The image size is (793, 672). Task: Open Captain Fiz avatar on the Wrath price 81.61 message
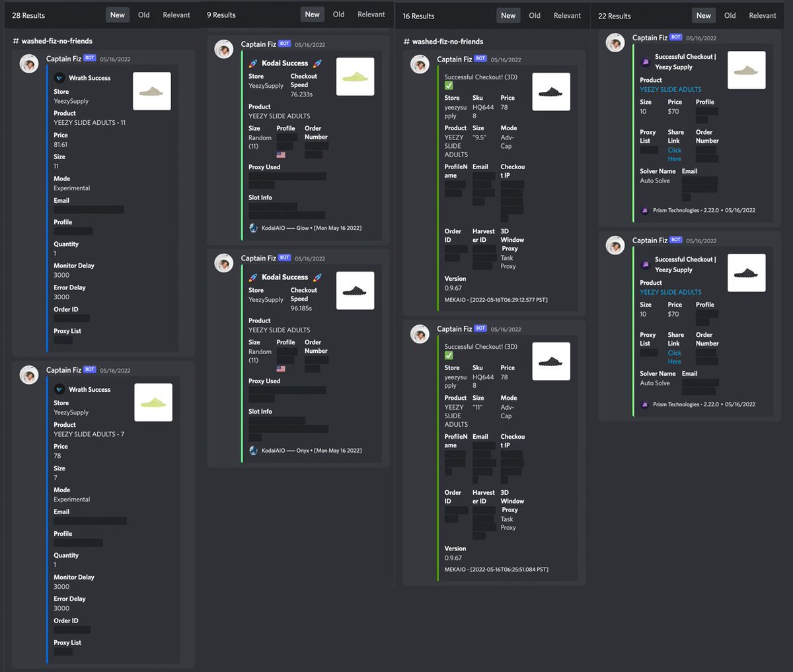click(x=29, y=64)
